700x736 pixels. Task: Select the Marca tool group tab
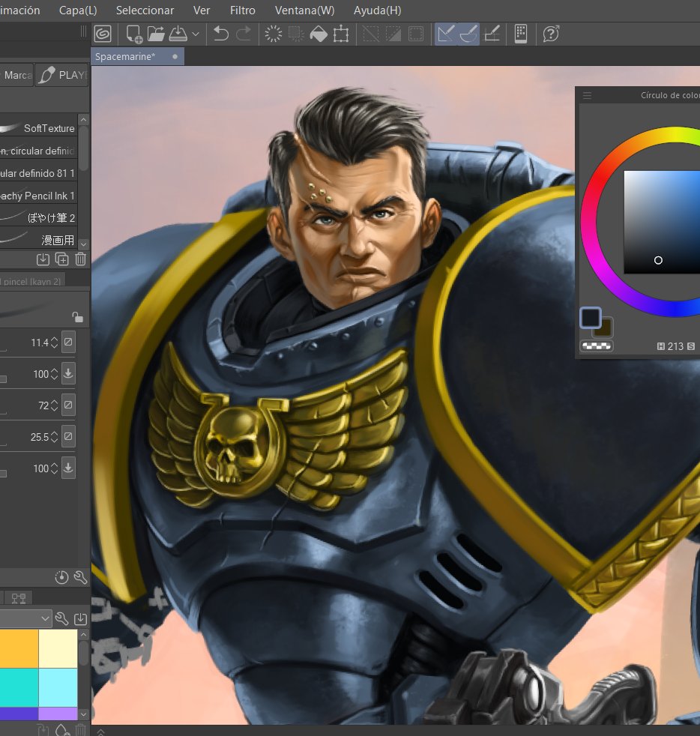coord(16,75)
